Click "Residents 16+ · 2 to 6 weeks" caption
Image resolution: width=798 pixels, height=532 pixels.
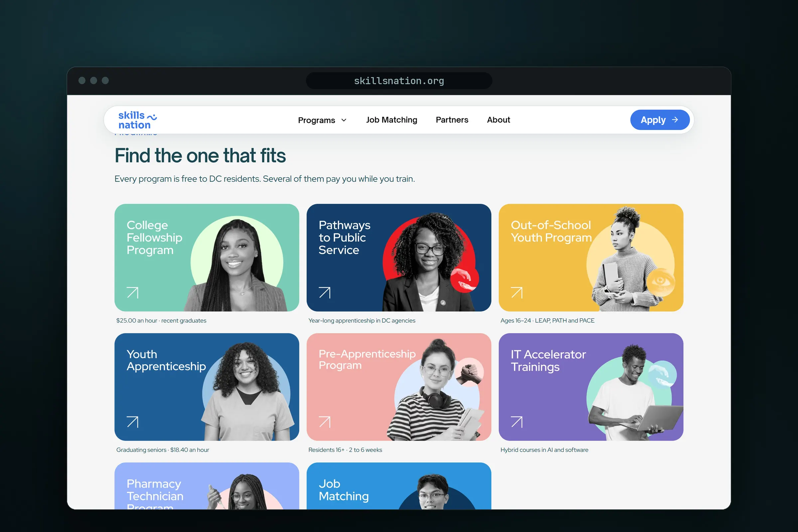(x=345, y=450)
